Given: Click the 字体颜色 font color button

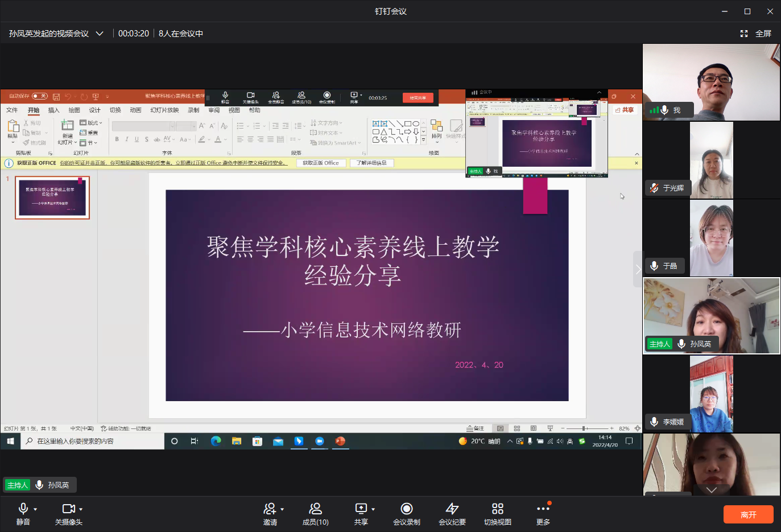Looking at the screenshot, I should click(x=218, y=139).
